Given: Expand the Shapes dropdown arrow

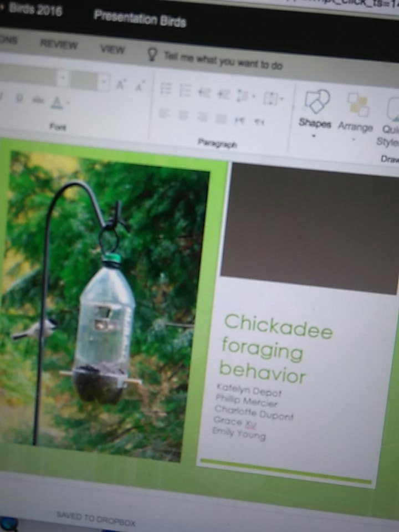Looking at the screenshot, I should [x=314, y=136].
